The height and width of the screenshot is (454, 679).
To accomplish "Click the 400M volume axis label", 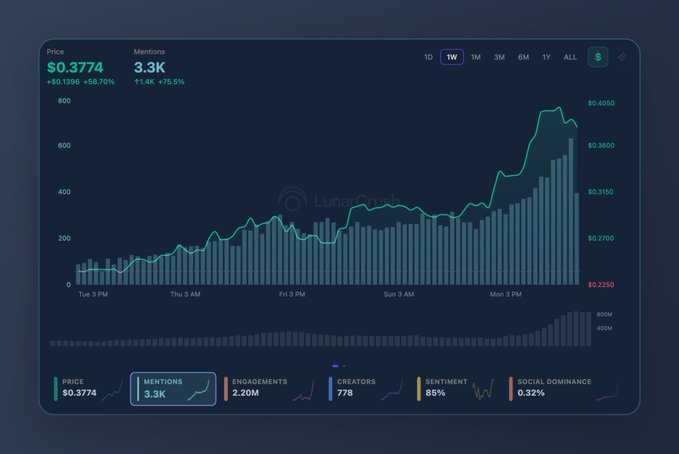I will pos(605,328).
